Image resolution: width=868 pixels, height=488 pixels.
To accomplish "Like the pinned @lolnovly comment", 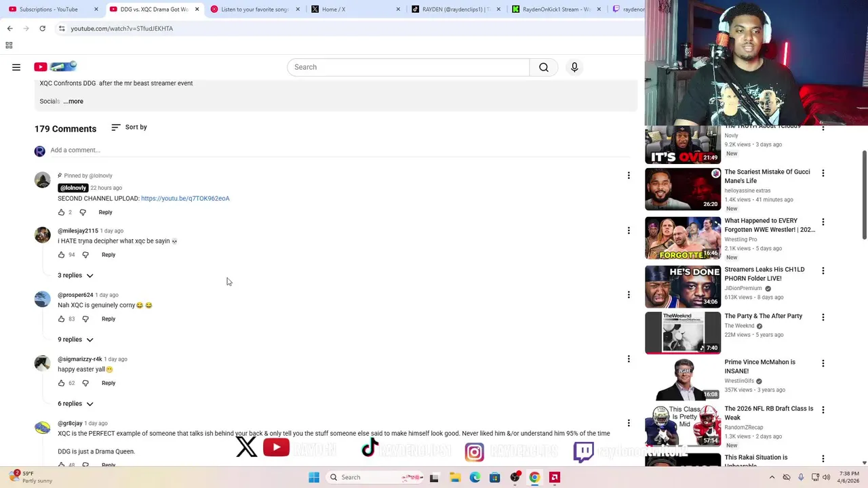I will coord(61,212).
